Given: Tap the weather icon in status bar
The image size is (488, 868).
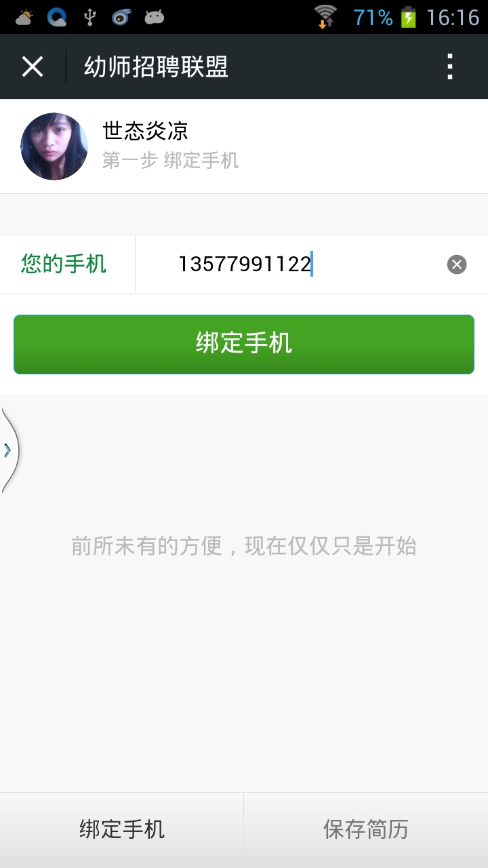Looking at the screenshot, I should [24, 17].
